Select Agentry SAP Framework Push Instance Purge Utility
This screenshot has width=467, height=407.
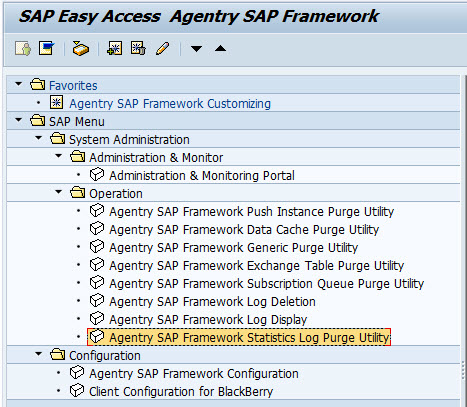[x=252, y=212]
